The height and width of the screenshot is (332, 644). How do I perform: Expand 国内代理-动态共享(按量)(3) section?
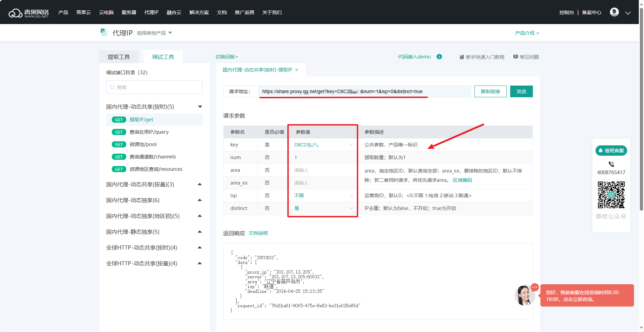pos(200,185)
